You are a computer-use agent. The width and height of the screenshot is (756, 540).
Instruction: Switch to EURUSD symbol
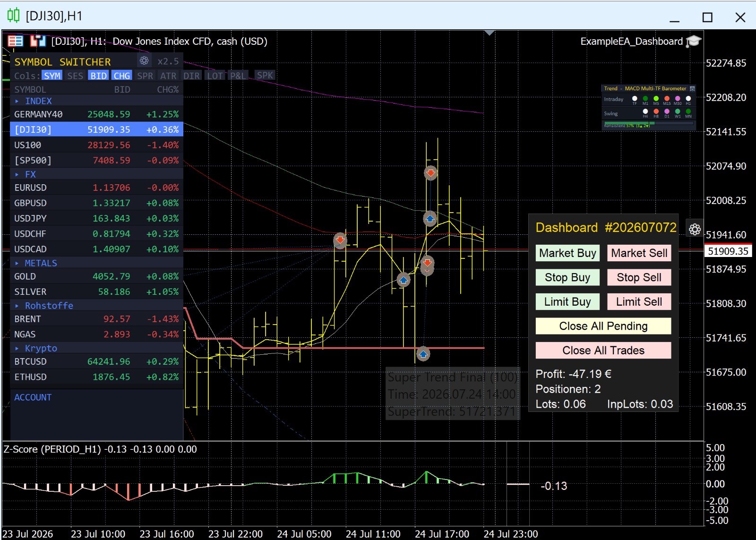pos(96,188)
